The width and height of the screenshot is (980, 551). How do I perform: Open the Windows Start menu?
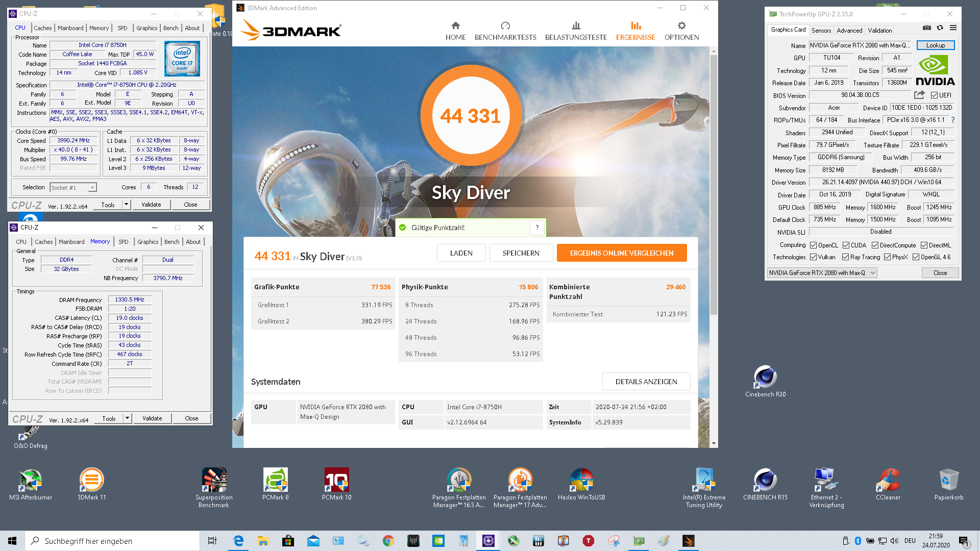click(12, 541)
